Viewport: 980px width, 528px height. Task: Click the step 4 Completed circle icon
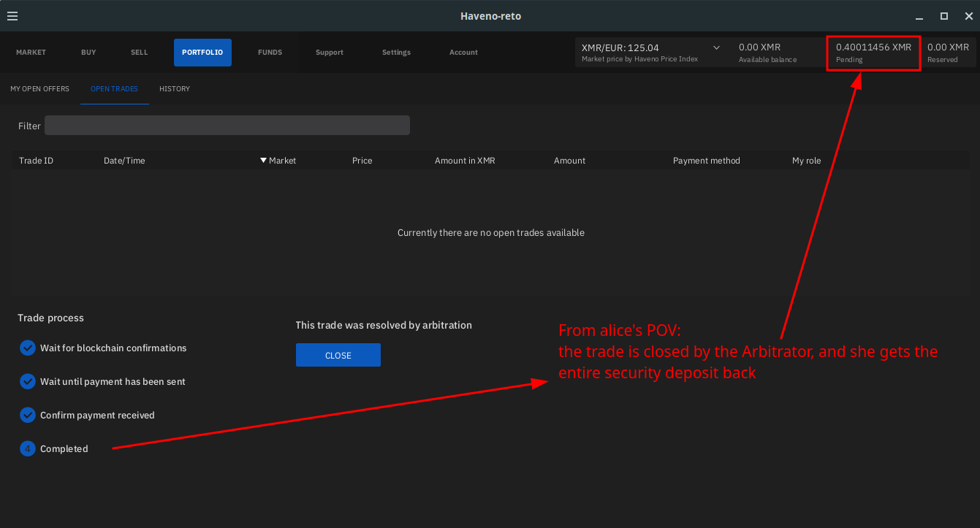pos(28,449)
